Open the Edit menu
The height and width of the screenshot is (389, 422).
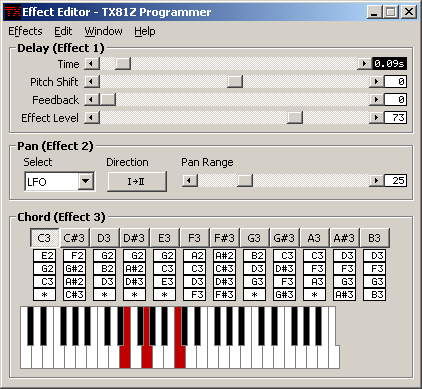(x=63, y=31)
